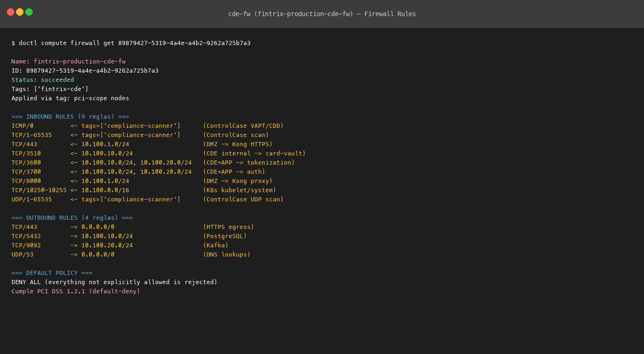This screenshot has height=354, width=644.
Task: Click the '=== INBOUND RULES (9 reglas) ===' header
Action: click(x=70, y=116)
